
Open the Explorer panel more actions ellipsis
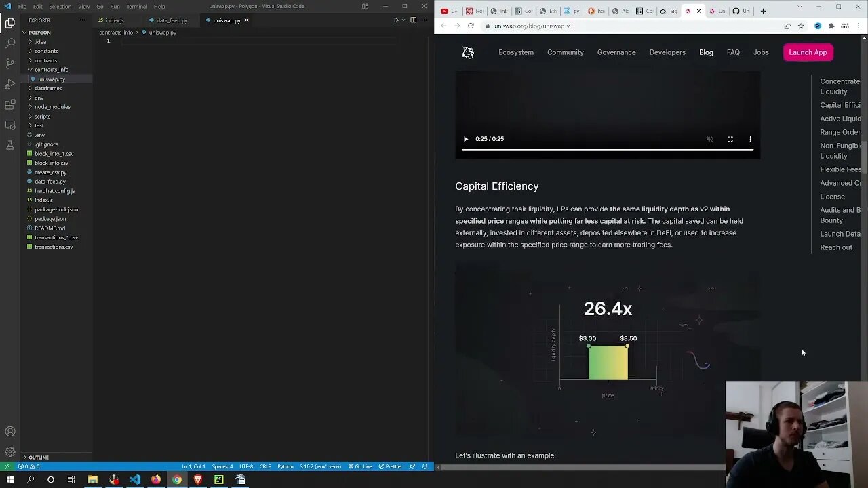(82, 20)
